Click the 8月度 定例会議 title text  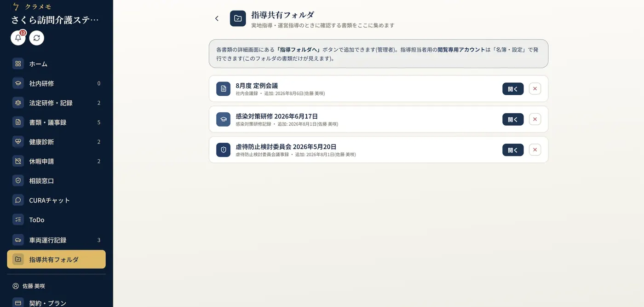[257, 86]
